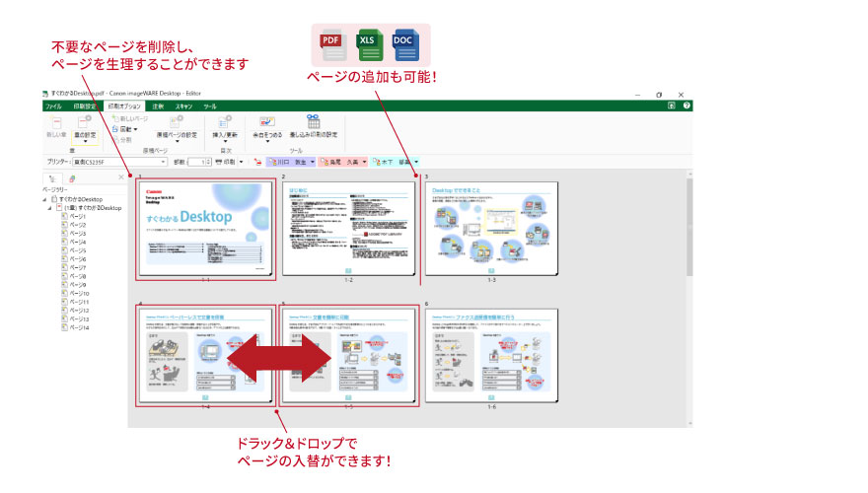This screenshot has width=868, height=493.
Task: Click the 部数 copies spinner arrows
Action: [208, 162]
